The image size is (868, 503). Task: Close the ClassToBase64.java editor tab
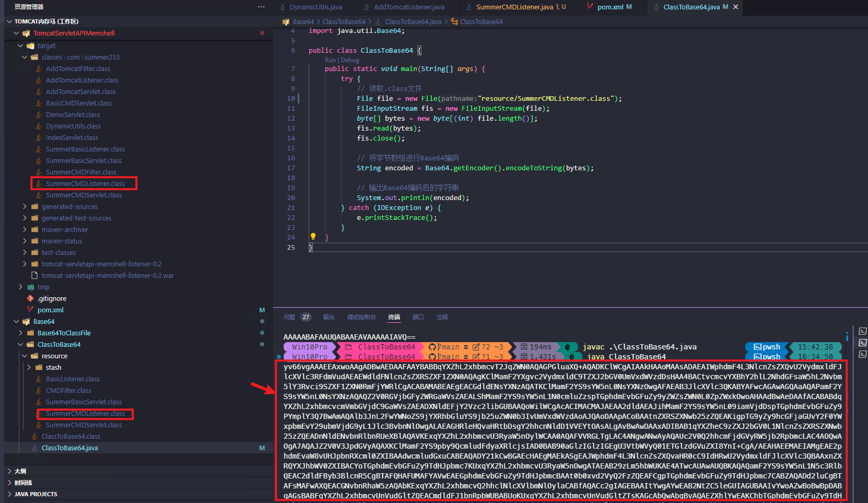[736, 7]
